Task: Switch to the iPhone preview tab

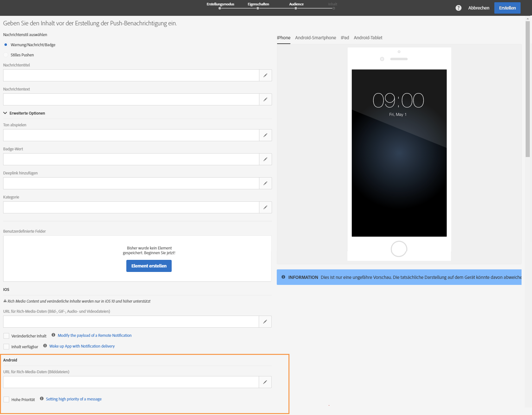Action: click(283, 38)
